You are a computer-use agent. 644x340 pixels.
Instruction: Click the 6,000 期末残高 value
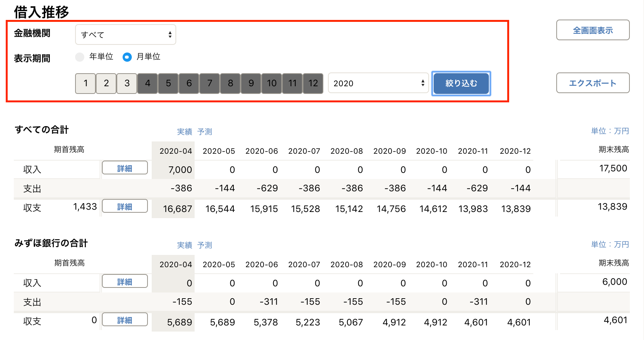coord(615,282)
